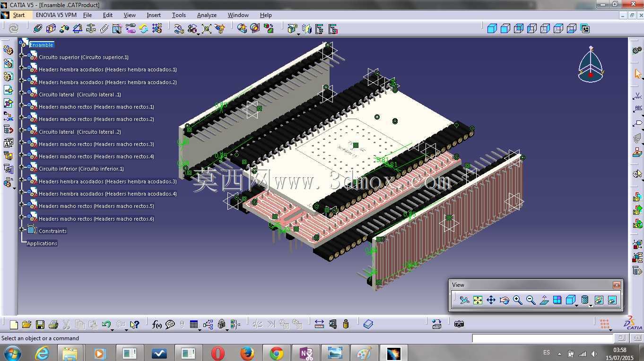The image size is (644, 361).
Task: Click the Zoom Out magnifier icon
Action: (x=531, y=300)
